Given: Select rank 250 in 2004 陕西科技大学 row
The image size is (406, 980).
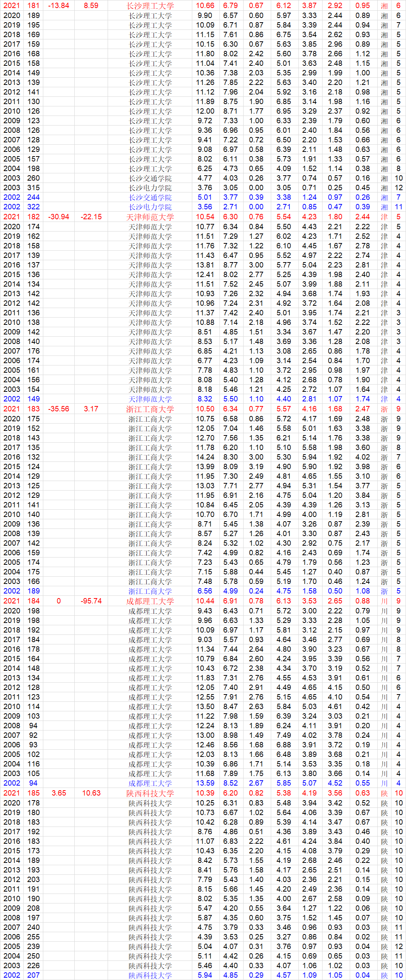Looking at the screenshot, I should 33,956.
